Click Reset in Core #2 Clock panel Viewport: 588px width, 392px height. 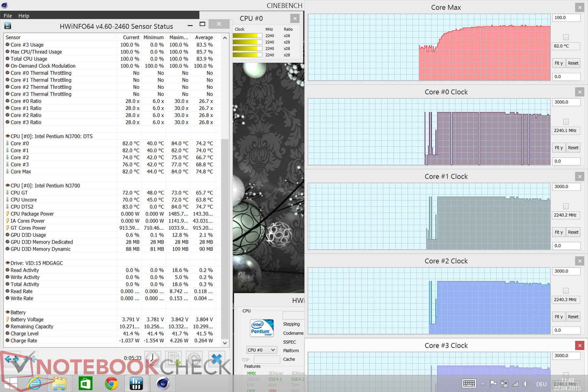tap(573, 317)
